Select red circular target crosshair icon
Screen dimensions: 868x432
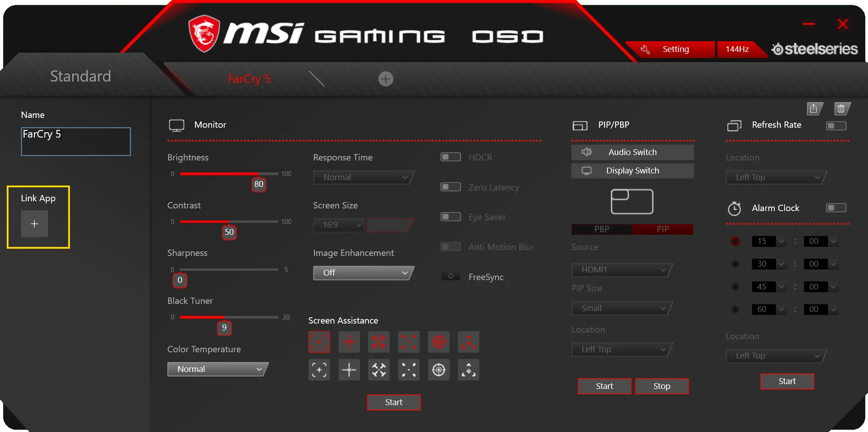click(439, 342)
